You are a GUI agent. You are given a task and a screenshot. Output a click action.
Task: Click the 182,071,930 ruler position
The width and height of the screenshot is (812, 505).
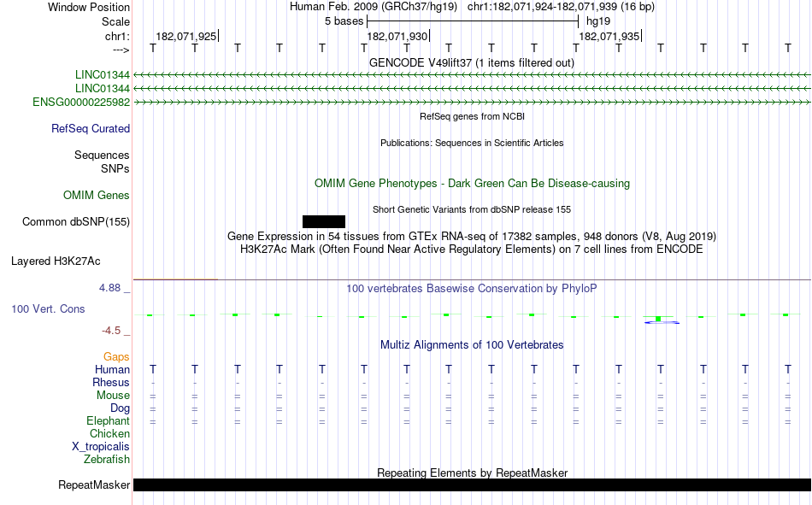[397, 36]
